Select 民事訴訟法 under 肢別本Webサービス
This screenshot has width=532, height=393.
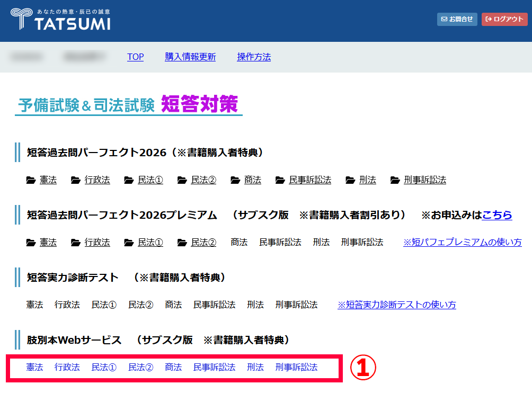(x=214, y=367)
